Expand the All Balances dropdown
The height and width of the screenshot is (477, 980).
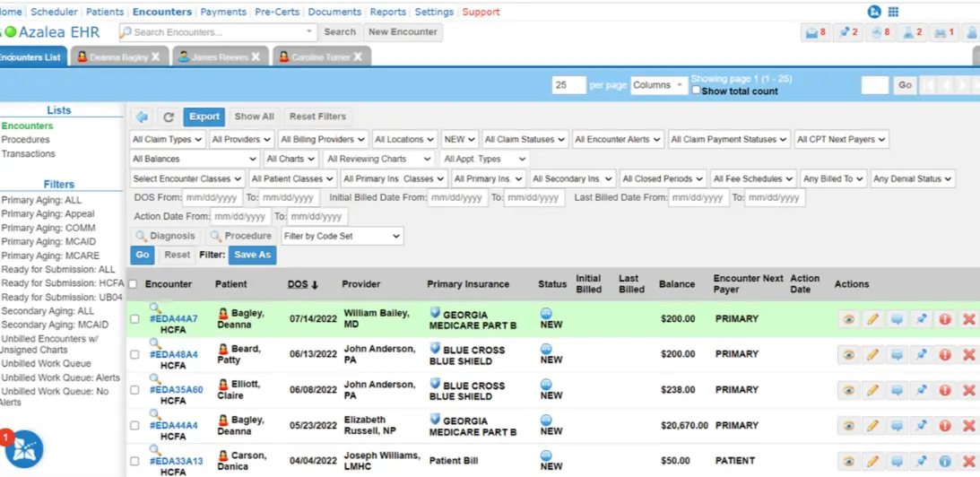point(195,159)
